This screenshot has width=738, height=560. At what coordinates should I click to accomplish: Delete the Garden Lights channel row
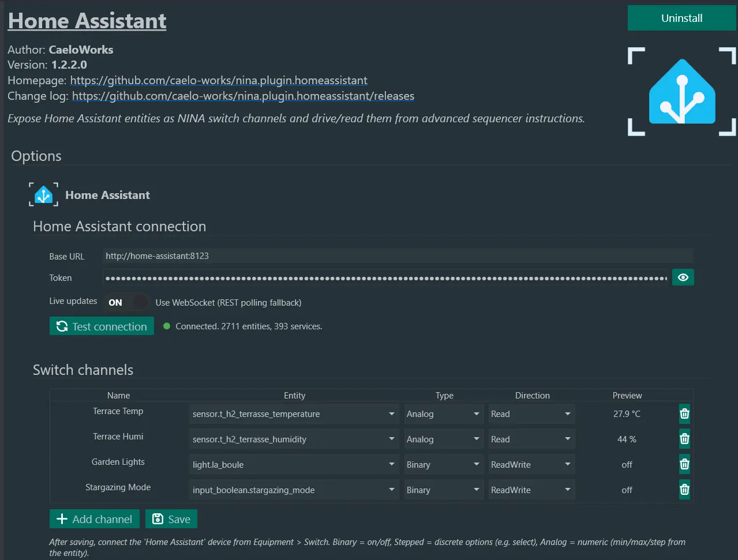click(x=684, y=464)
